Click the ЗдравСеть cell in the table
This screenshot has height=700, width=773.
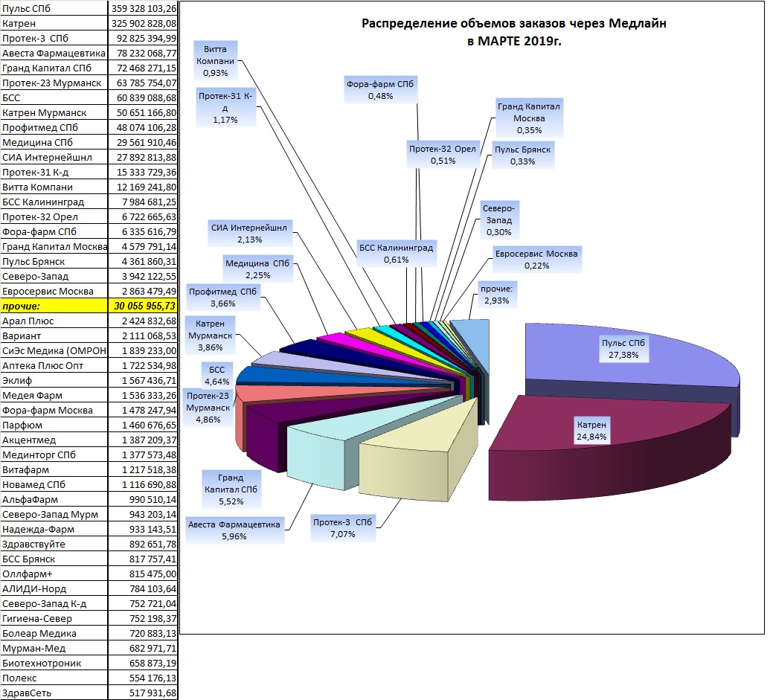point(54,693)
